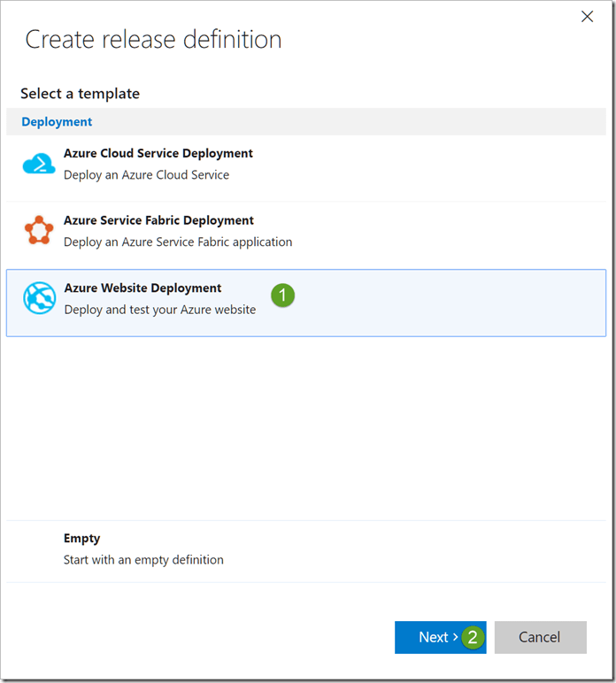This screenshot has width=616, height=683.
Task: Select the Empty template
Action: click(x=81, y=538)
